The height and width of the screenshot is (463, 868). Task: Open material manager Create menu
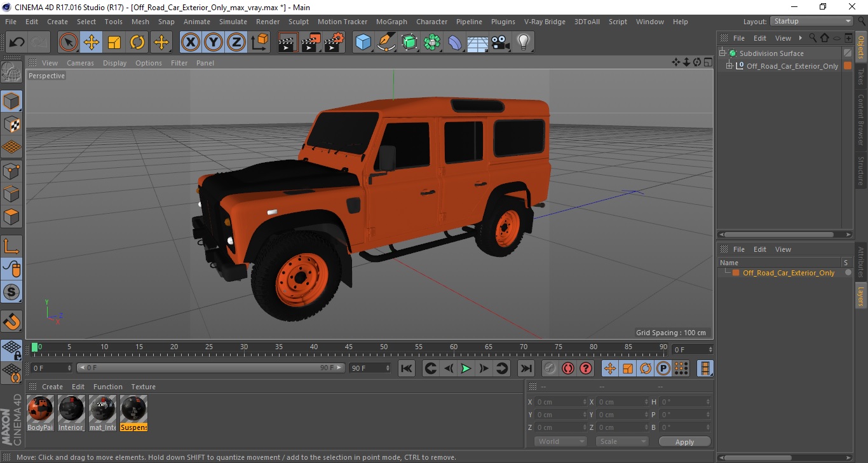pyautogui.click(x=52, y=387)
